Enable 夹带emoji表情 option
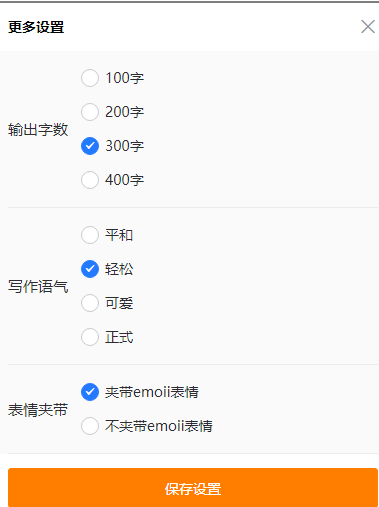The image size is (379, 507). [x=90, y=392]
